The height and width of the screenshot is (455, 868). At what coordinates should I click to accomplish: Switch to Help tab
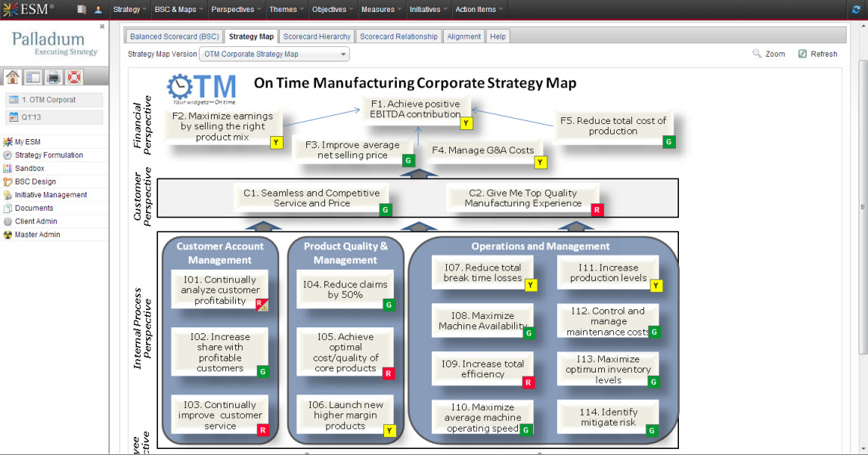click(498, 36)
